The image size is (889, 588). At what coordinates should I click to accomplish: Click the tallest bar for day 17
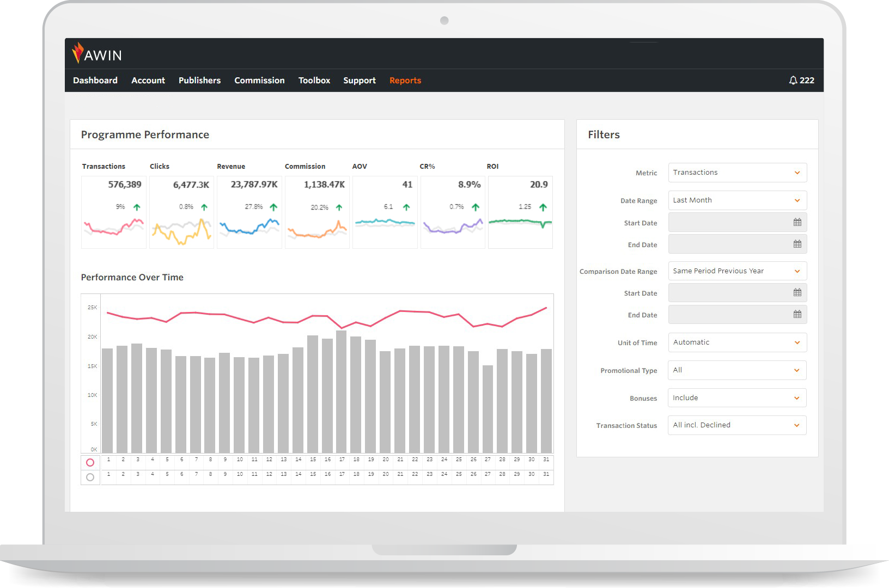point(342,392)
